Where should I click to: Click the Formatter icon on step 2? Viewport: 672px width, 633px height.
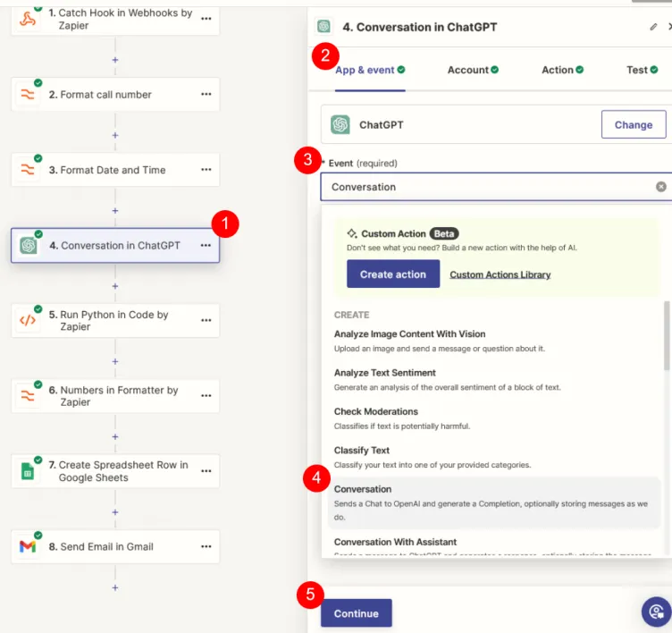(x=28, y=95)
